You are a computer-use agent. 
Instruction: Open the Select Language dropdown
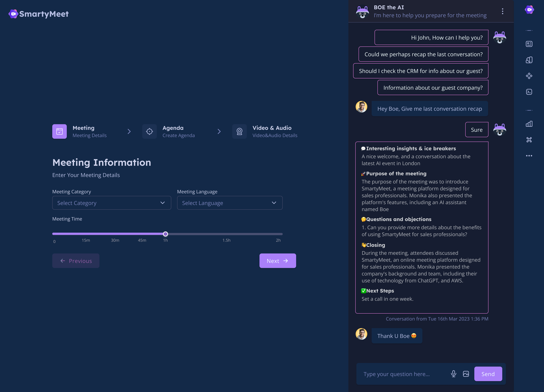tap(230, 203)
